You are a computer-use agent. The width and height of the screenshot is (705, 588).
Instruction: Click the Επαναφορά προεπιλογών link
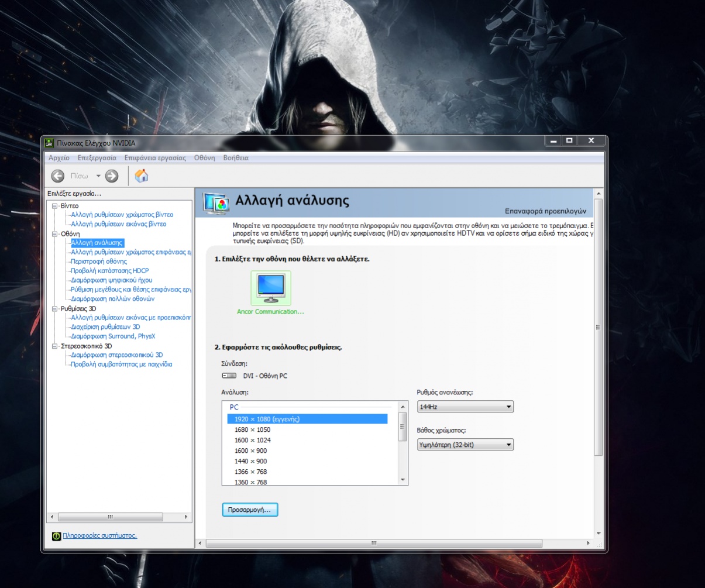point(545,211)
